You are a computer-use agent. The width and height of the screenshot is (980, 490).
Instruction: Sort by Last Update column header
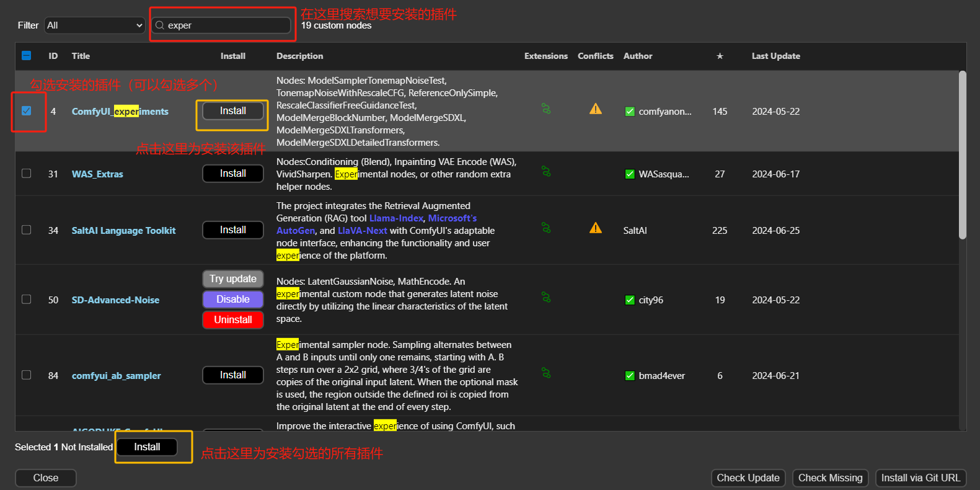click(775, 56)
